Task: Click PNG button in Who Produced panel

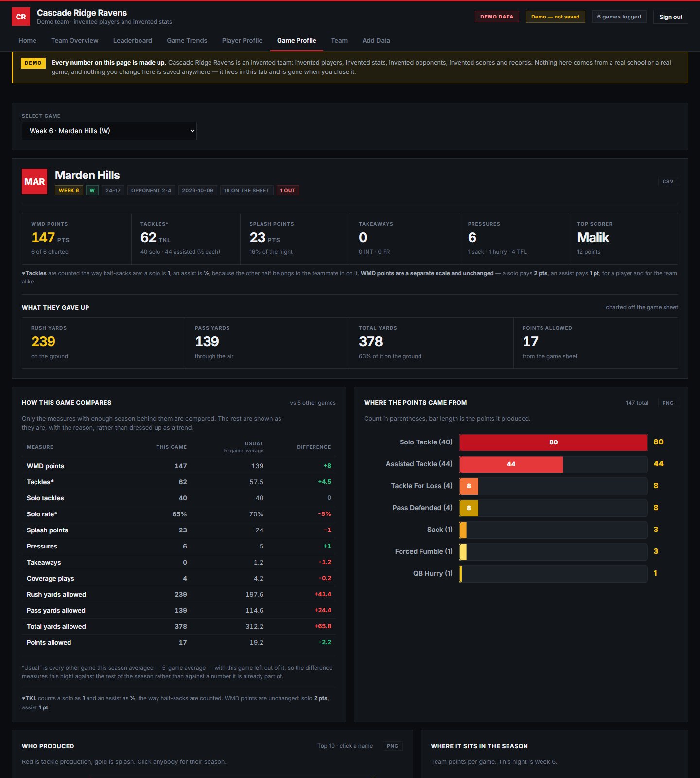Action: pyautogui.click(x=393, y=746)
